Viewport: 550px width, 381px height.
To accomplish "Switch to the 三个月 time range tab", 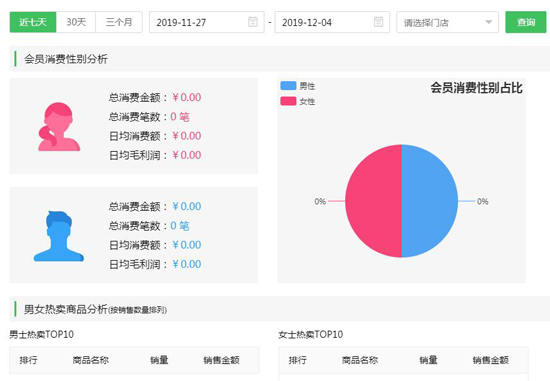I will point(119,22).
